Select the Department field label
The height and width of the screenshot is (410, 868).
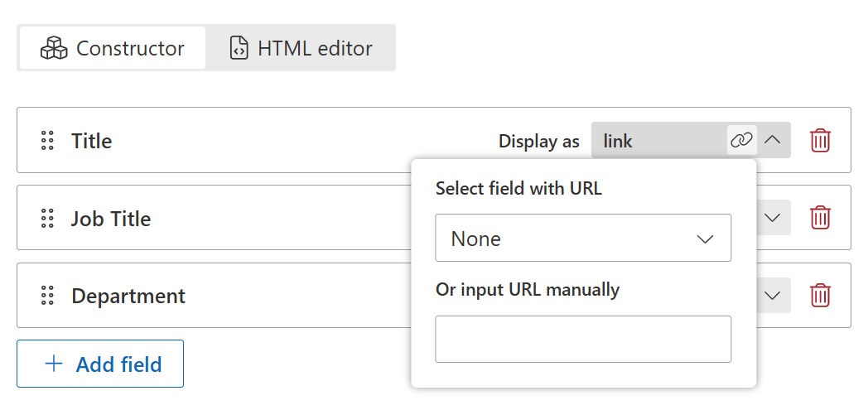(128, 296)
